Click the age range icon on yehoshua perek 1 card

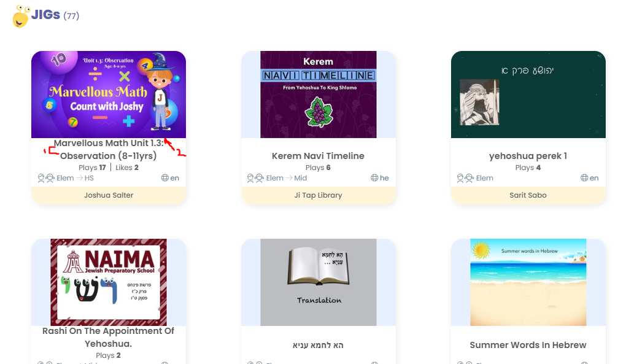click(x=465, y=178)
